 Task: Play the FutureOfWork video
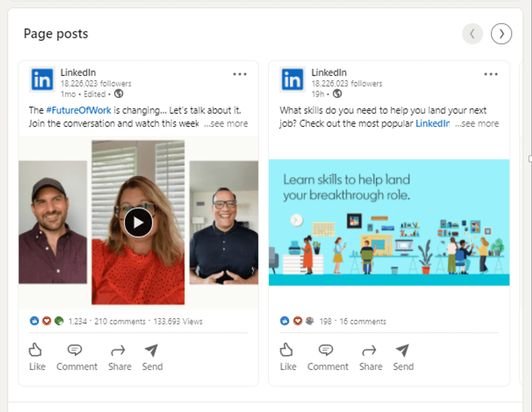click(138, 223)
